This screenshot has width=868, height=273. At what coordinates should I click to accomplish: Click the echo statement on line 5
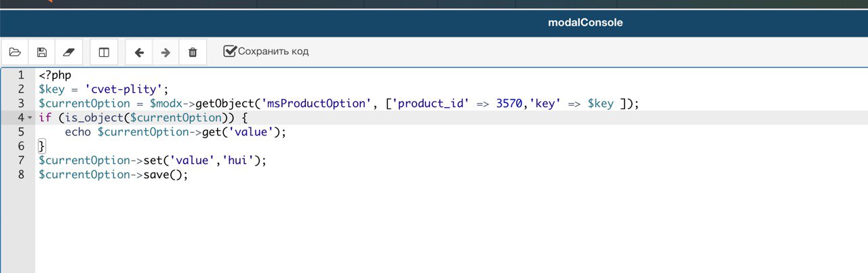(x=78, y=132)
